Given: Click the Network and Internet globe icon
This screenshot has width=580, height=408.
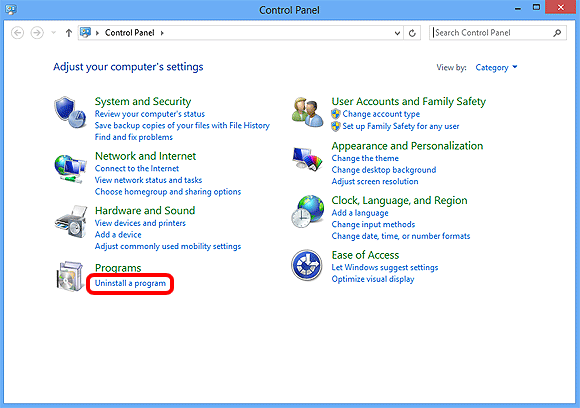Looking at the screenshot, I should [70, 169].
